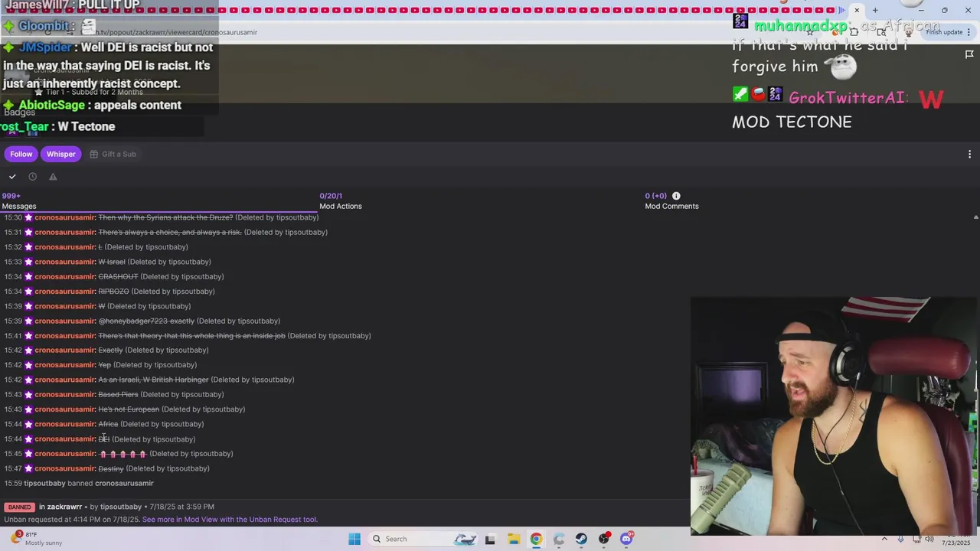Open OBS from the taskbar

coord(604,539)
